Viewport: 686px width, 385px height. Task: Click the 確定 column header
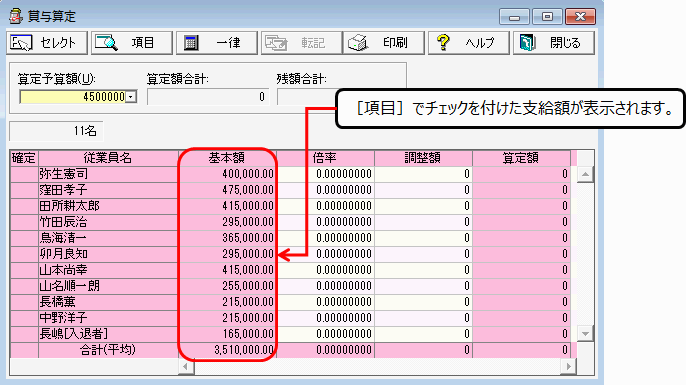24,158
